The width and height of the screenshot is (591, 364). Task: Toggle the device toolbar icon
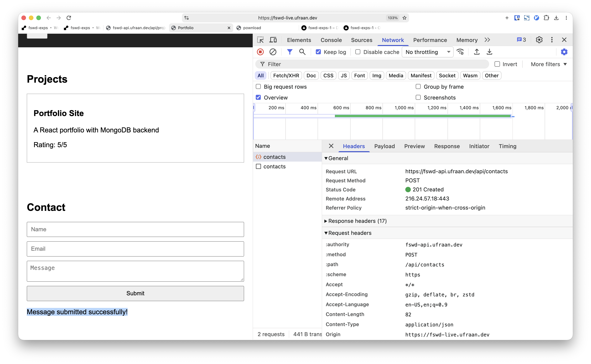coord(273,40)
